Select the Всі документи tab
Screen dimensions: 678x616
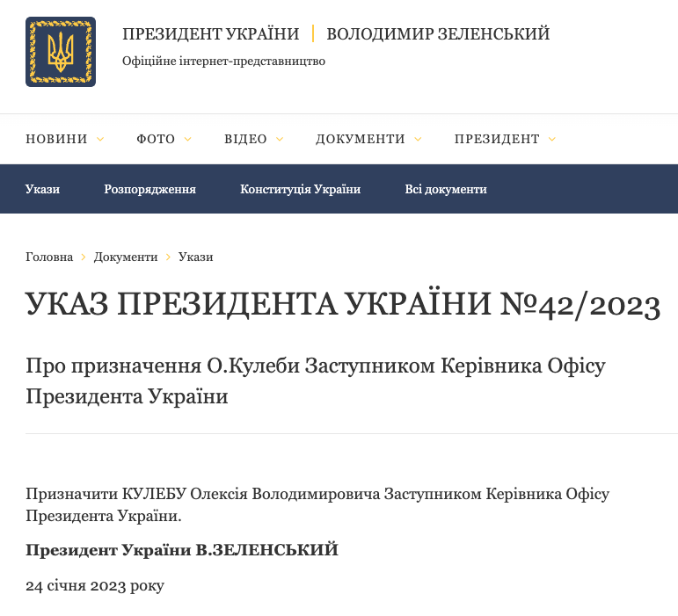446,189
